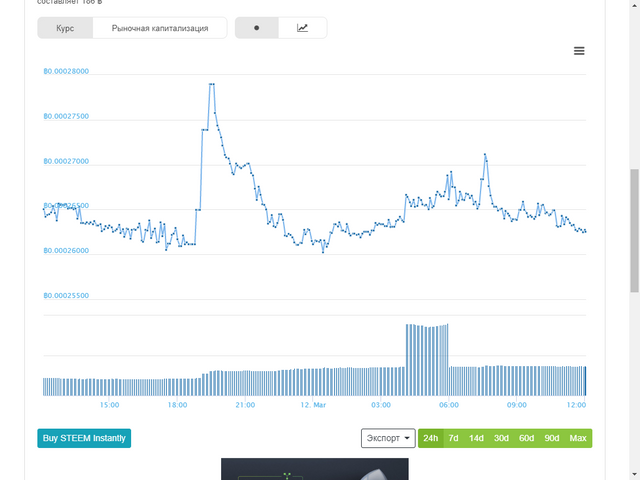Click the 12. Mar date axis label
640x480 pixels.
click(x=313, y=405)
